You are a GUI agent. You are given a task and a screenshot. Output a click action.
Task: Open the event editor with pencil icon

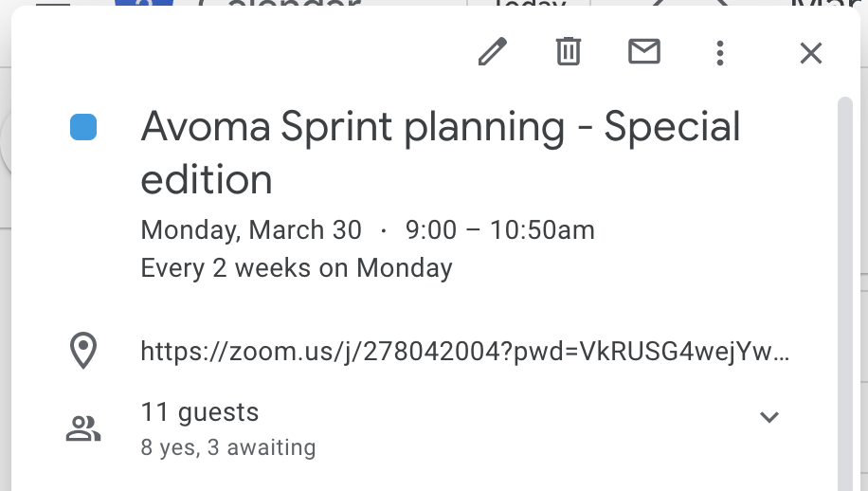coord(492,52)
